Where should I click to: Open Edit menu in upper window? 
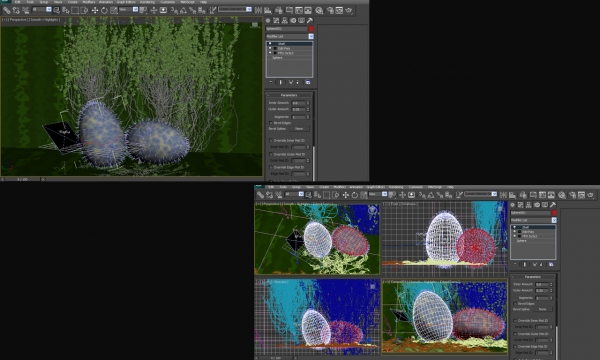pos(18,2)
